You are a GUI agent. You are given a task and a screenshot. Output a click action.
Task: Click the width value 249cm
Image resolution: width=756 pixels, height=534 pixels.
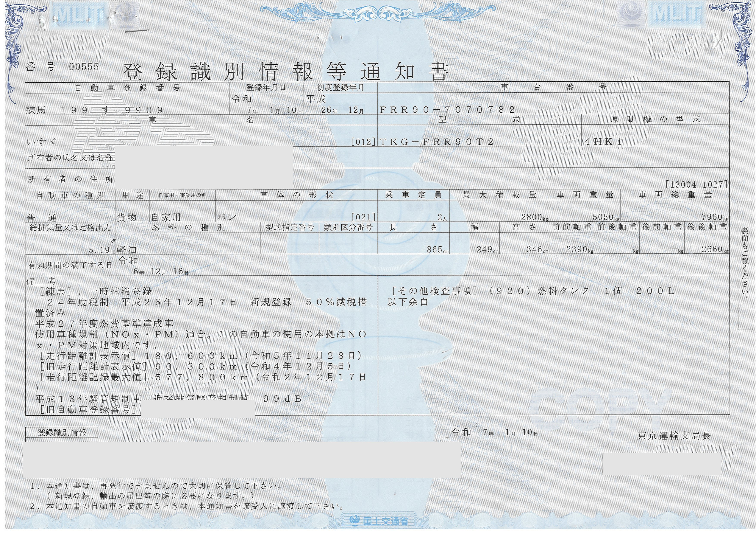(488, 249)
